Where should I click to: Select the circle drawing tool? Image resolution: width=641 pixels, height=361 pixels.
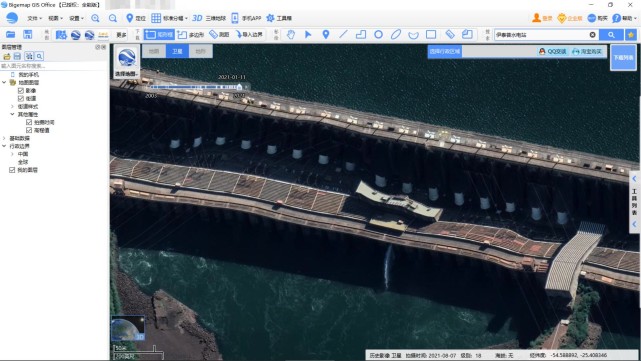click(379, 35)
